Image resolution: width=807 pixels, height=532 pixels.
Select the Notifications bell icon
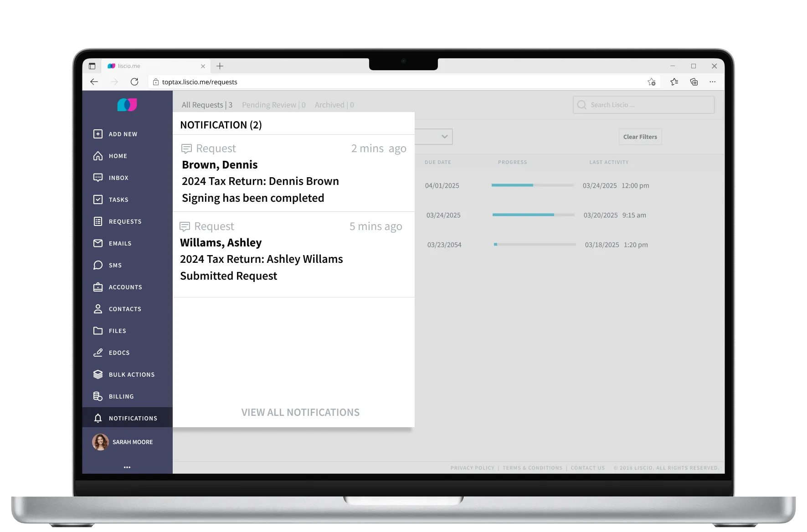coord(98,418)
